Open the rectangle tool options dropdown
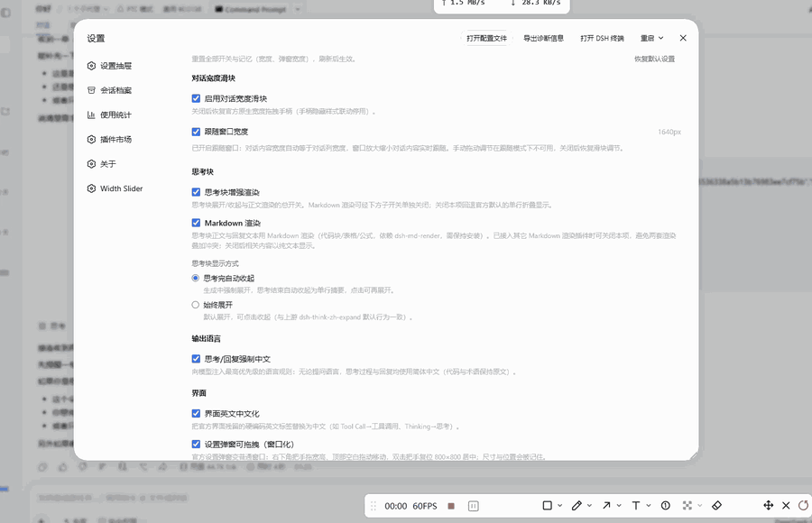Image resolution: width=812 pixels, height=523 pixels. (559, 505)
